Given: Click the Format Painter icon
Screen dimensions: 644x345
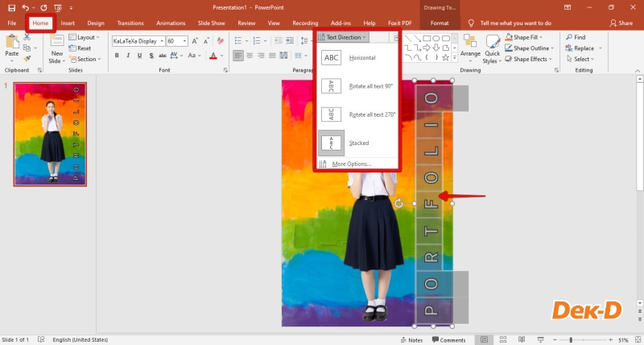Looking at the screenshot, I should [x=27, y=58].
